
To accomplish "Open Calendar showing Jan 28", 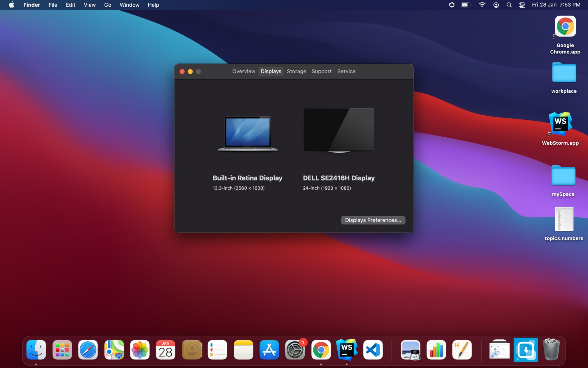I will tap(165, 350).
